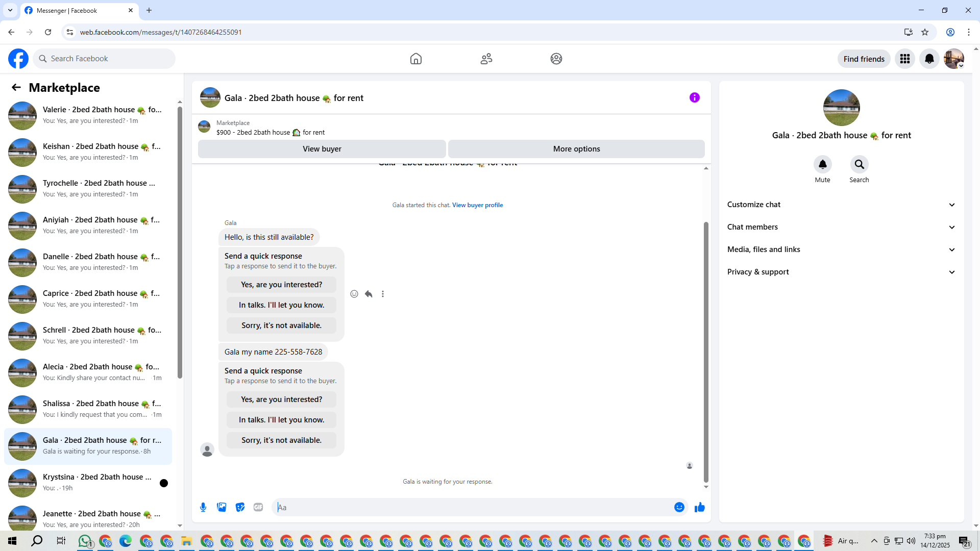
Task: Open Facebook notifications bell
Action: pyautogui.click(x=929, y=59)
